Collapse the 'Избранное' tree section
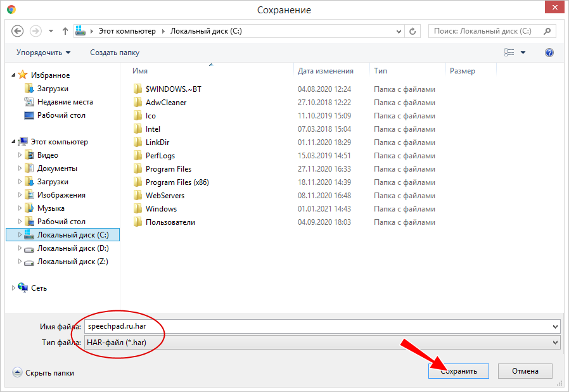 click(13, 75)
